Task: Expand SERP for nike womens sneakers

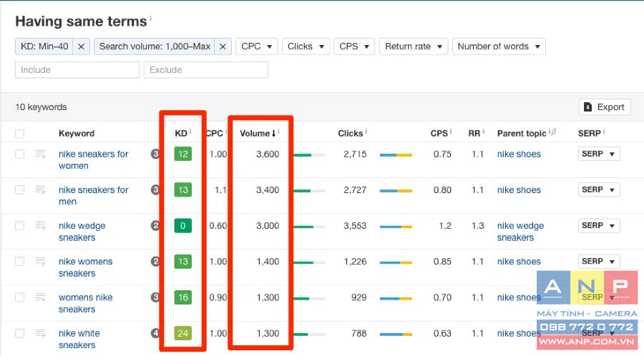Action: (599, 261)
